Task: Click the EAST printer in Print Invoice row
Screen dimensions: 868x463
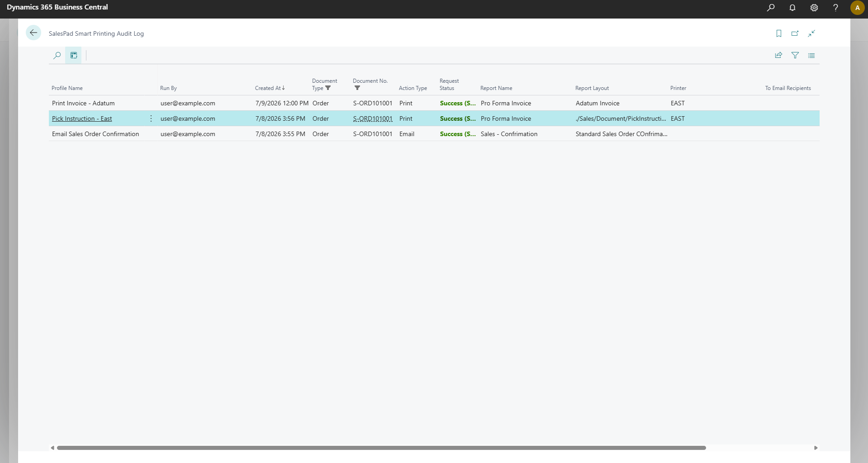Action: (678, 103)
